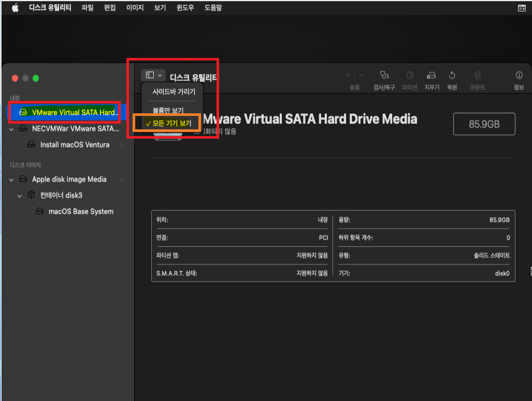Open the 파일 menu
The width and height of the screenshot is (532, 401).
88,7
